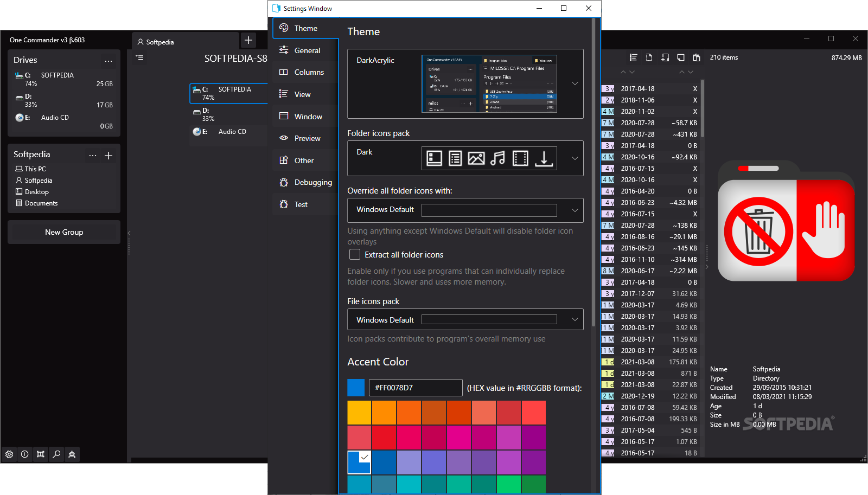868x495 pixels.
Task: Click the current accent color preview square
Action: click(x=356, y=388)
